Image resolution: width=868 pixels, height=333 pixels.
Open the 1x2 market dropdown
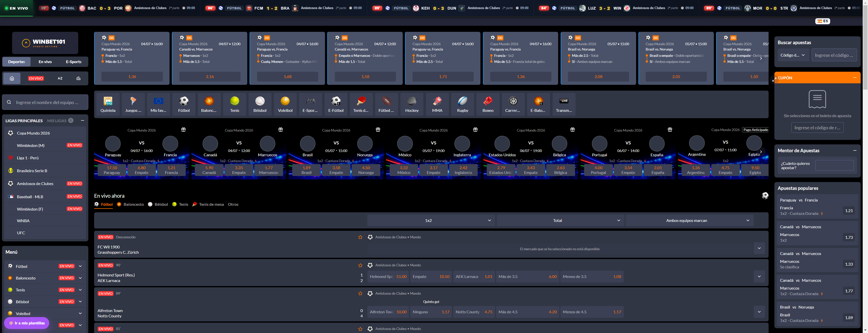coord(431,220)
